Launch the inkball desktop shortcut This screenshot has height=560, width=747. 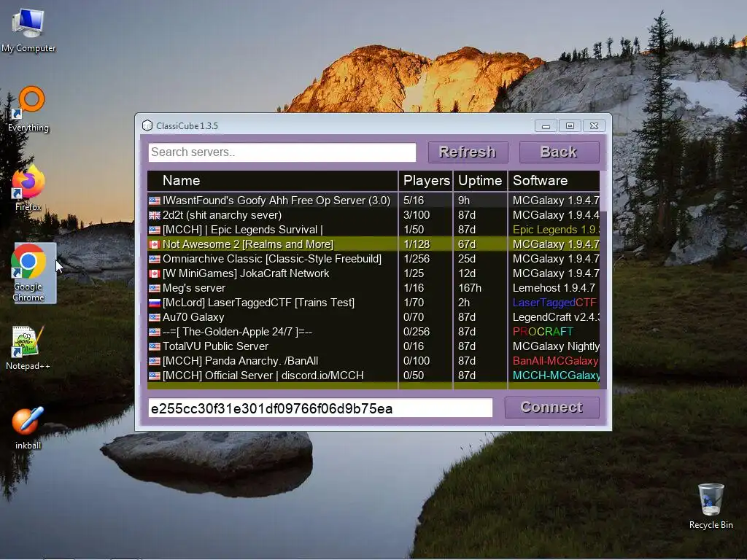tap(28, 427)
